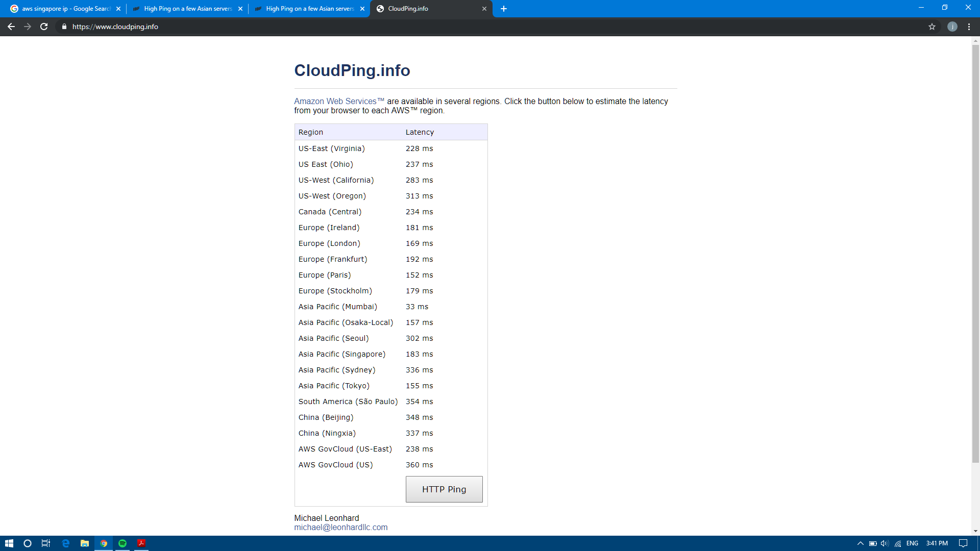Select Asia Pacific (Singapore) region text
The image size is (980, 551).
click(342, 354)
